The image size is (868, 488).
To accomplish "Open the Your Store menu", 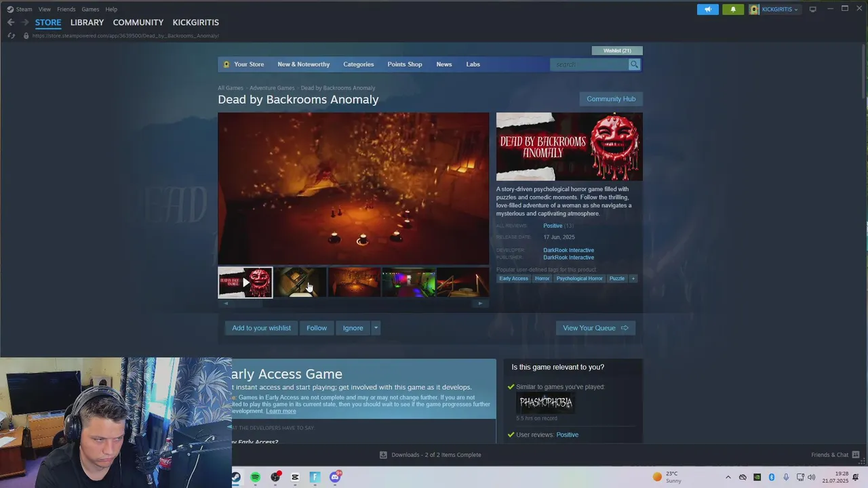I will pyautogui.click(x=249, y=64).
